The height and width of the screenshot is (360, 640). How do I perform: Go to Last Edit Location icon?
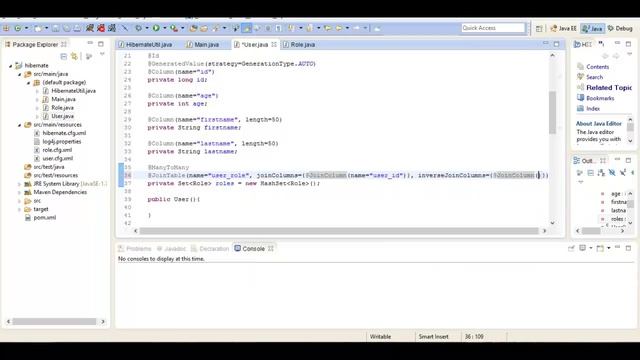(x=328, y=28)
